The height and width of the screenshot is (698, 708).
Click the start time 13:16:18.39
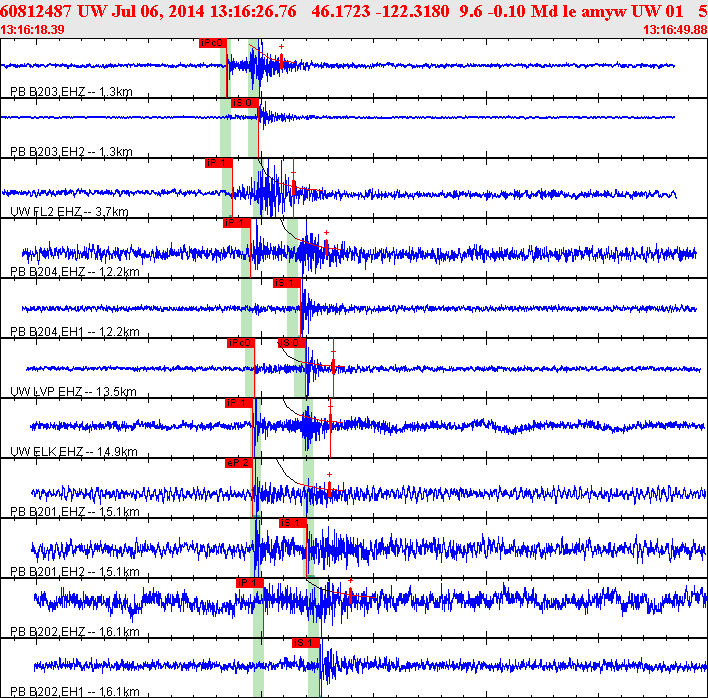pyautogui.click(x=33, y=30)
